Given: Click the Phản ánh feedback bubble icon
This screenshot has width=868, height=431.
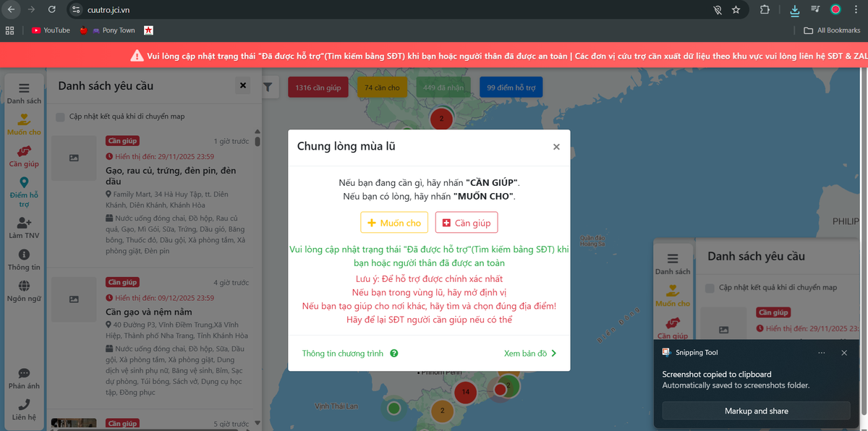Looking at the screenshot, I should 24,375.
